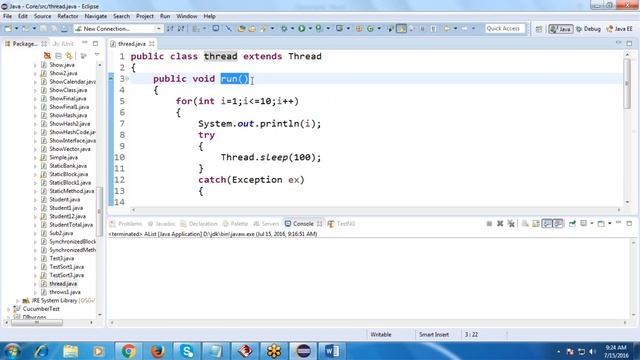Click Remove Launch icon in Console

[500, 223]
